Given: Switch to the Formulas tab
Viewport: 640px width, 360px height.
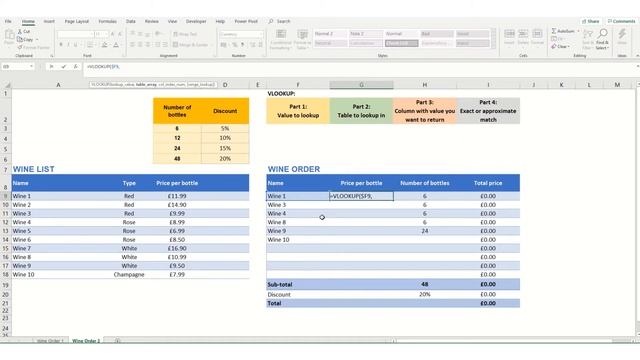Looking at the screenshot, I should tap(107, 21).
